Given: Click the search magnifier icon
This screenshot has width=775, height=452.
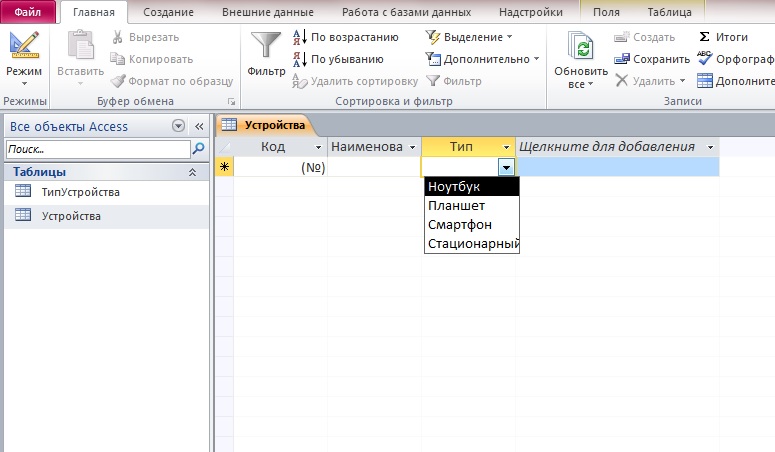Looking at the screenshot, I should [198, 148].
